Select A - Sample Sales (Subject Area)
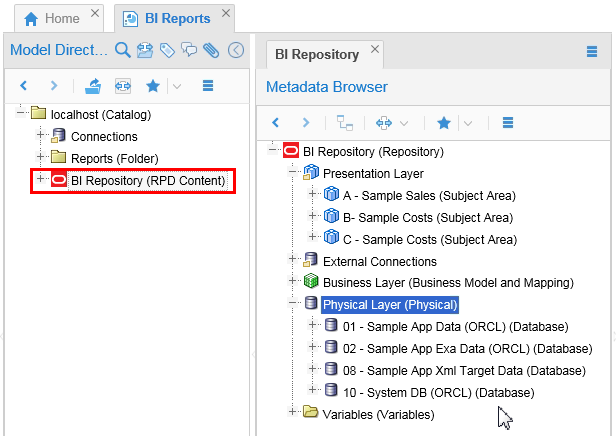The height and width of the screenshot is (436, 616). (x=429, y=196)
